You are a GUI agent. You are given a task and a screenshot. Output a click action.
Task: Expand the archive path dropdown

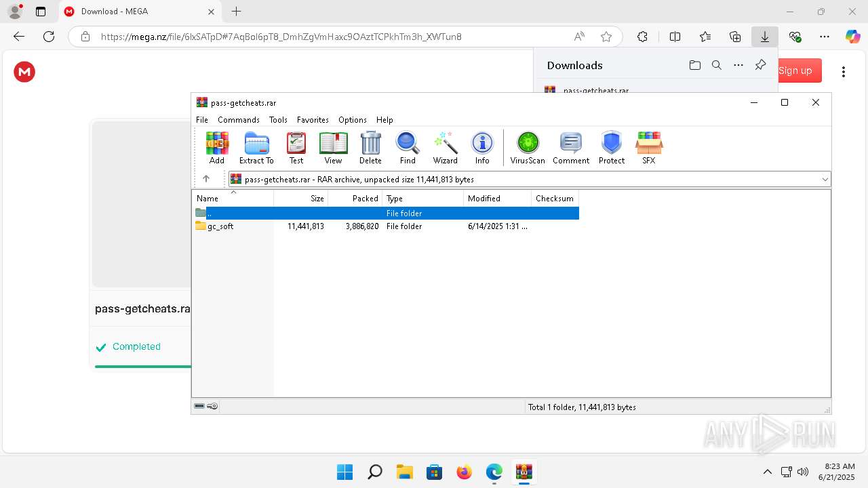(825, 180)
